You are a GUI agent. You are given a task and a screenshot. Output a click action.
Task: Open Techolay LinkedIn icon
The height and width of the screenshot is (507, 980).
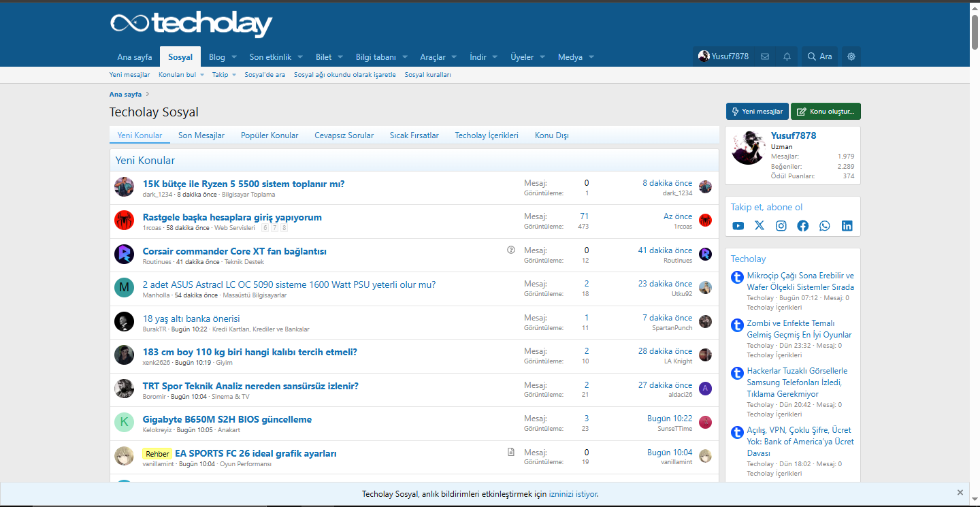[x=847, y=226]
